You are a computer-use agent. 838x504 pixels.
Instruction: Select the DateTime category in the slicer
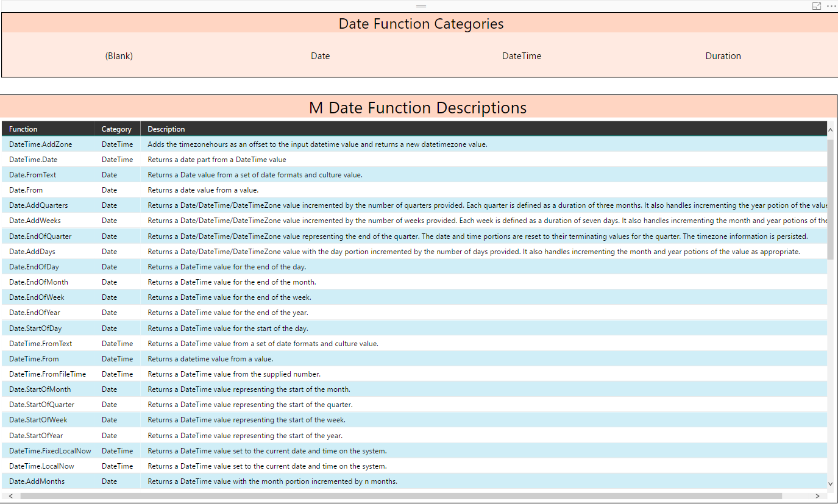(521, 55)
